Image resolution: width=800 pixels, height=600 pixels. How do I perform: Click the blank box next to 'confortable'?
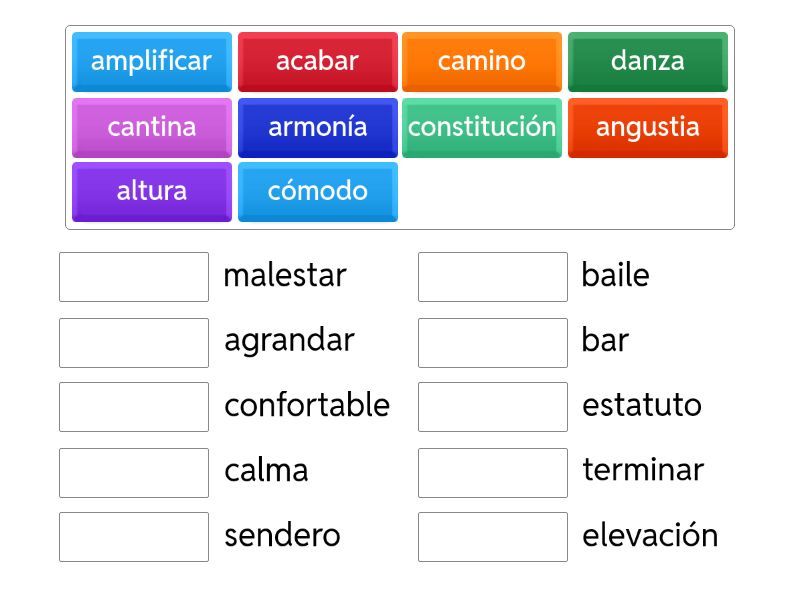click(x=134, y=407)
